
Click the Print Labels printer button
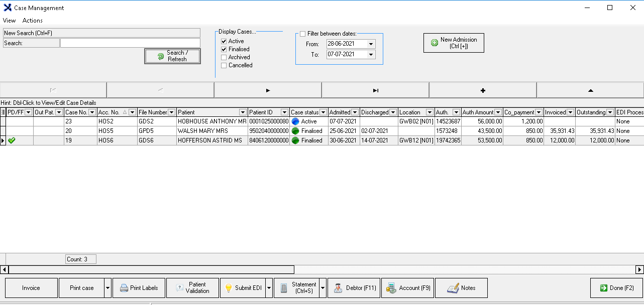click(x=139, y=288)
